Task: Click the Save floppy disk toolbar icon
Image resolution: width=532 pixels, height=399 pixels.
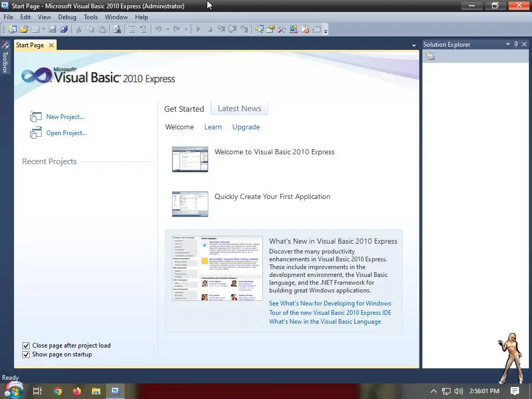Action: (x=52, y=29)
